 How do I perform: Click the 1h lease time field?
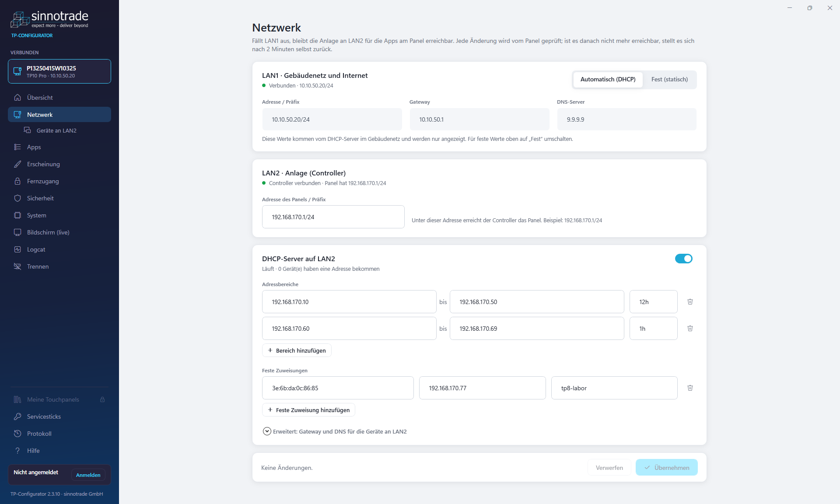click(x=654, y=329)
